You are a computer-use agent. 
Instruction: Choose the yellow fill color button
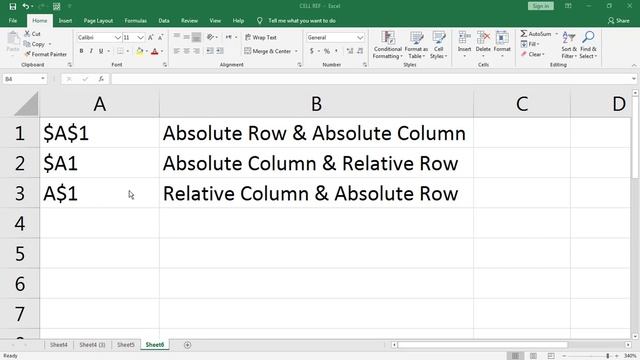140,51
